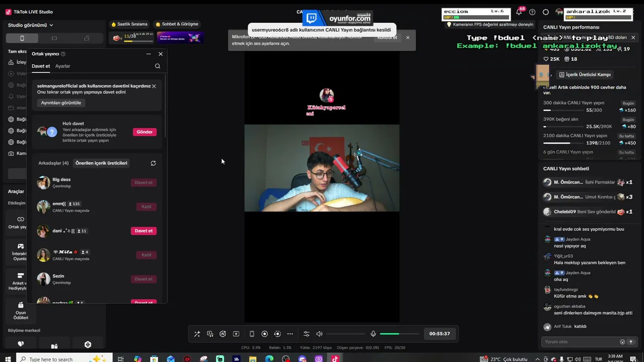Open the emoji picker in chat
Screen dimensions: 644x362
pos(622,342)
